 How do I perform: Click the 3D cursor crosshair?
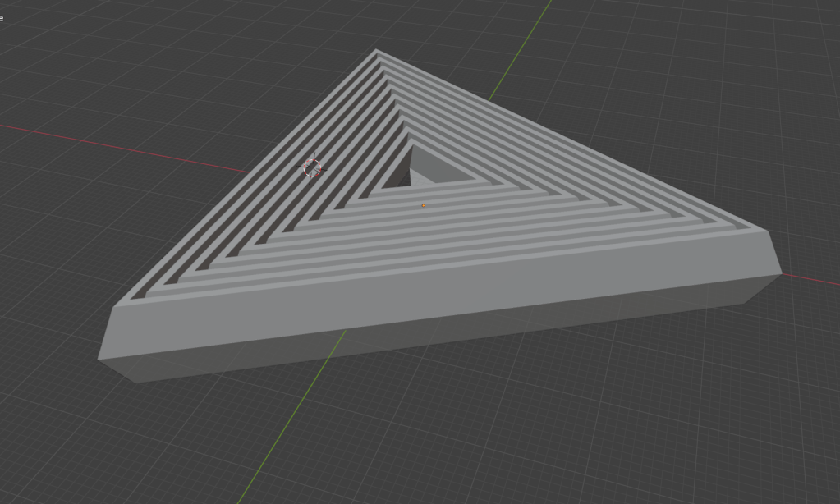tap(313, 168)
